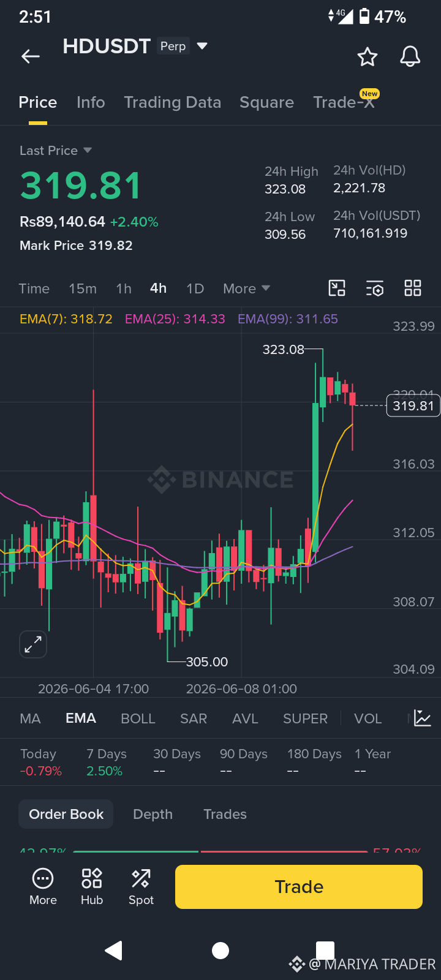Open price alerts via bell icon
The height and width of the screenshot is (980, 441).
(x=410, y=56)
